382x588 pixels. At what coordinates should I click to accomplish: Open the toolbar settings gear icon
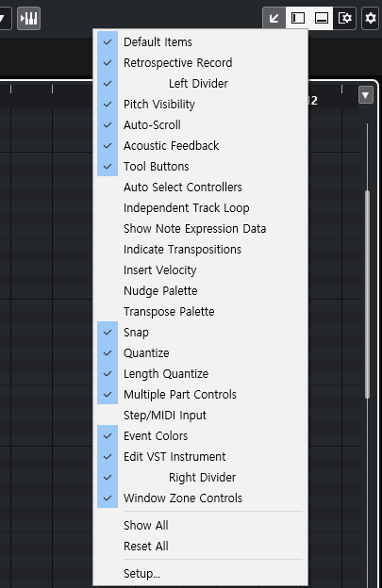click(x=371, y=18)
